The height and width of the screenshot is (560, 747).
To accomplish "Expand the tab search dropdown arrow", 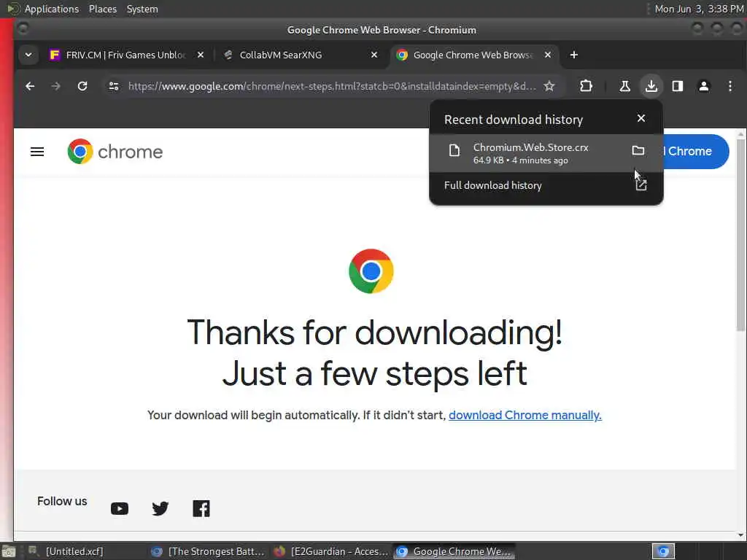I will point(28,55).
